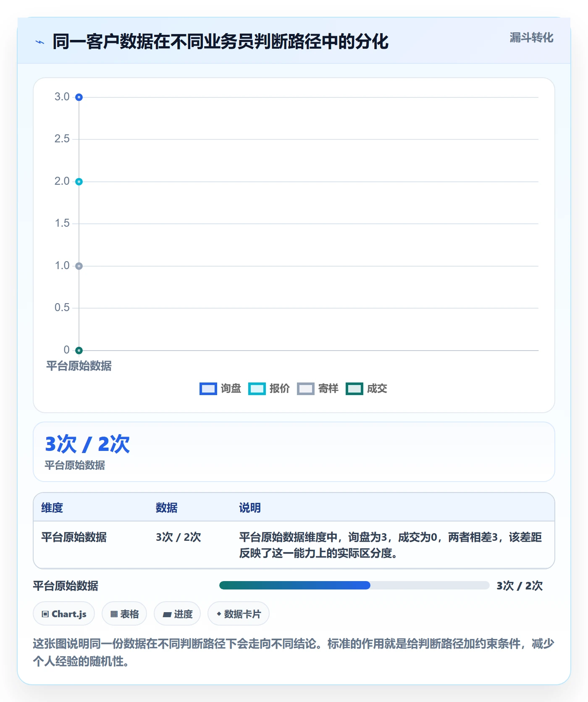Click the 寄样 data point at 1.0

click(79, 266)
